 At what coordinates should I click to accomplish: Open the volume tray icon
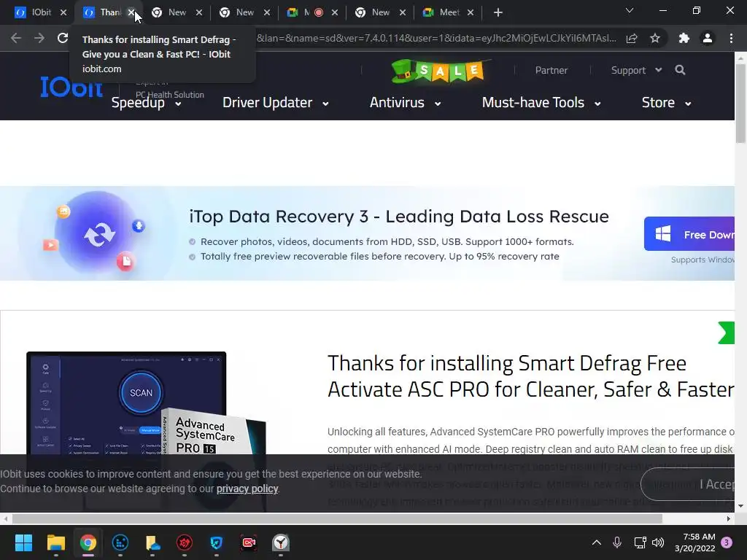658,542
